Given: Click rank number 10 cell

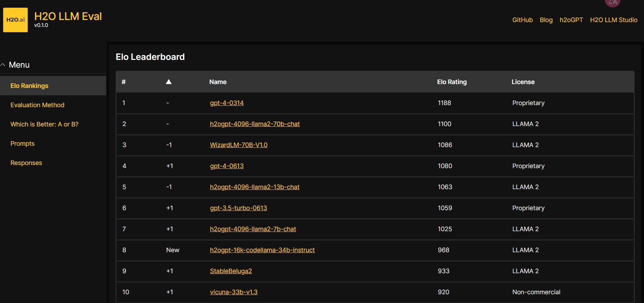Looking at the screenshot, I should 126,292.
